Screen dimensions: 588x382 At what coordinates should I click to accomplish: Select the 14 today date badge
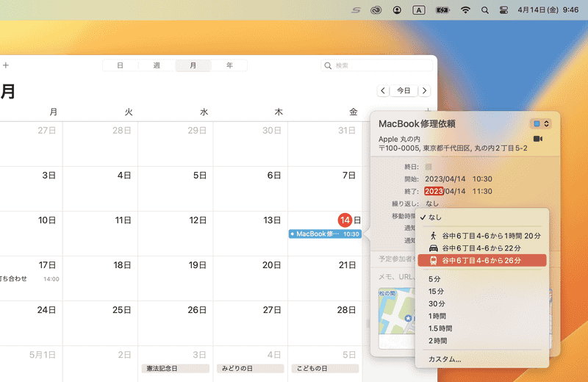pyautogui.click(x=345, y=220)
